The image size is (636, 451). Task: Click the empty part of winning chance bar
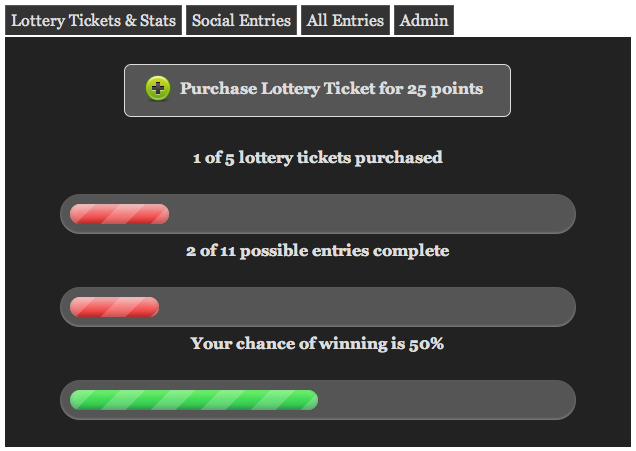click(444, 400)
